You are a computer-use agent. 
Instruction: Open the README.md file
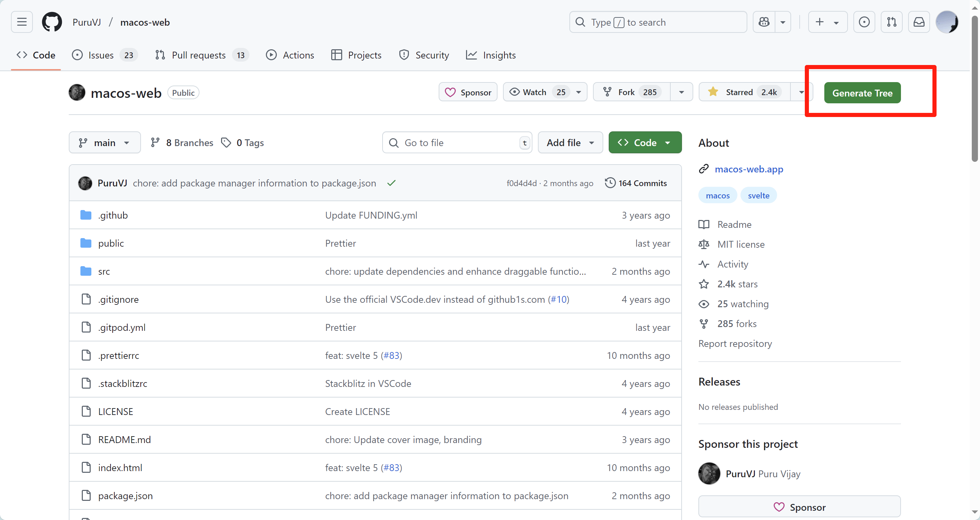(125, 439)
